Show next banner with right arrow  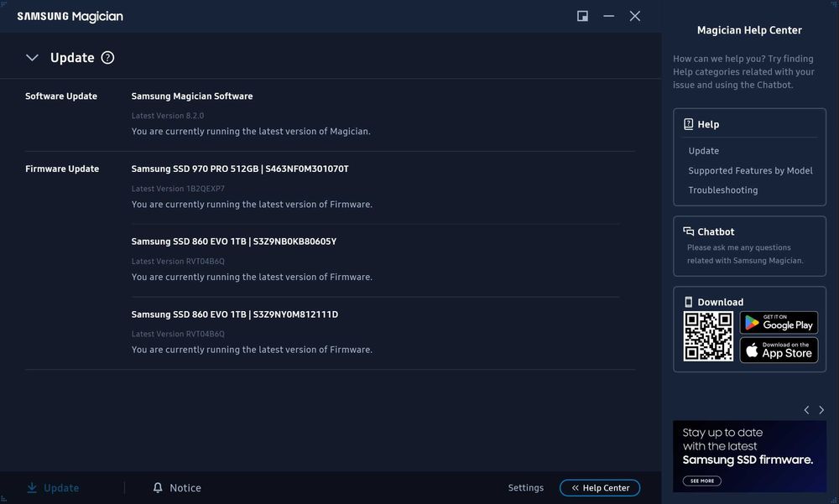821,410
